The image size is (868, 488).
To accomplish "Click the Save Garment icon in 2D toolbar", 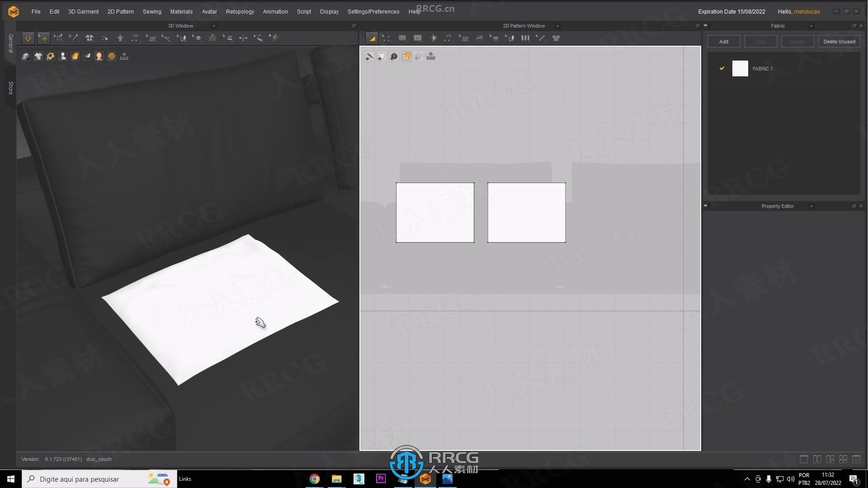I will 430,56.
